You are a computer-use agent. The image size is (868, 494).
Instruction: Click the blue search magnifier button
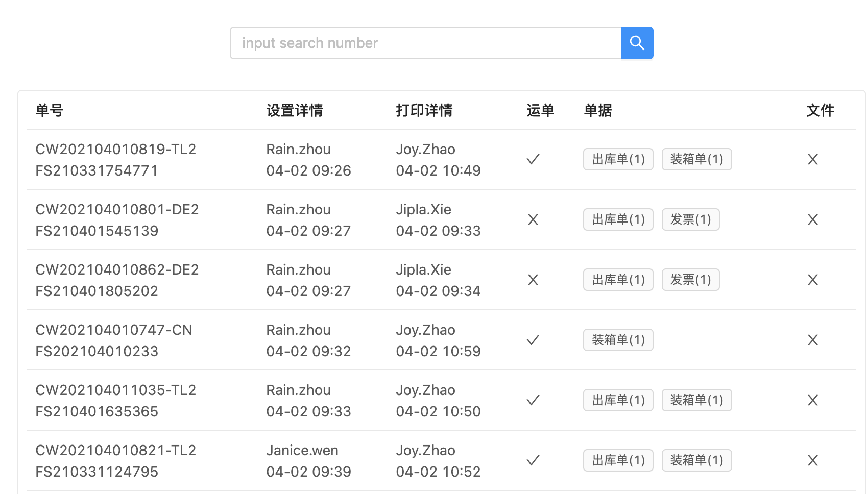click(x=637, y=43)
